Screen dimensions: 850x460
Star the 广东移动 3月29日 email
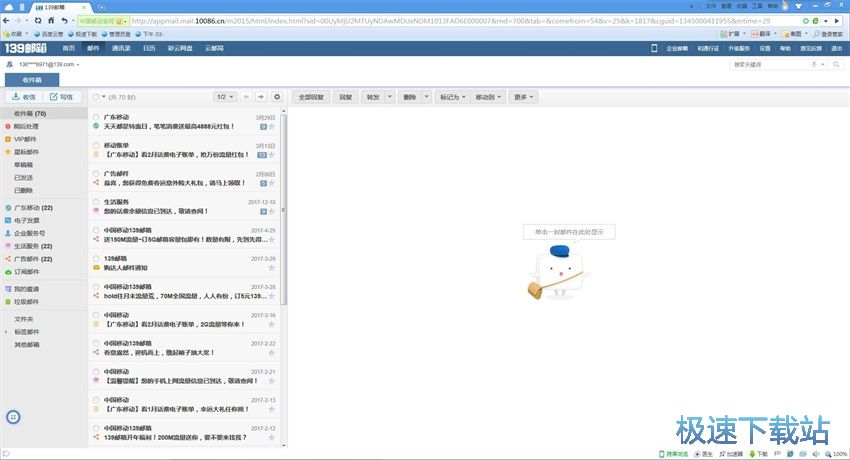point(272,126)
